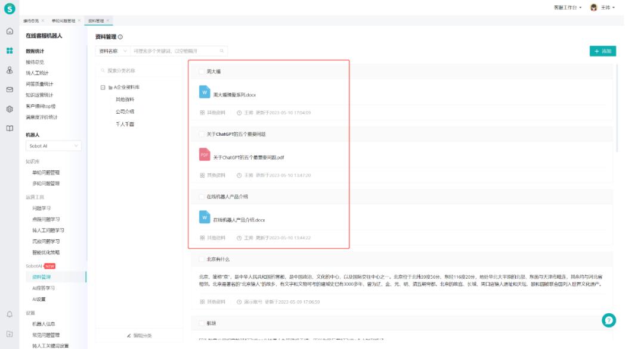
Task: Open AI应答学习 in the sidebar
Action: pos(44,288)
